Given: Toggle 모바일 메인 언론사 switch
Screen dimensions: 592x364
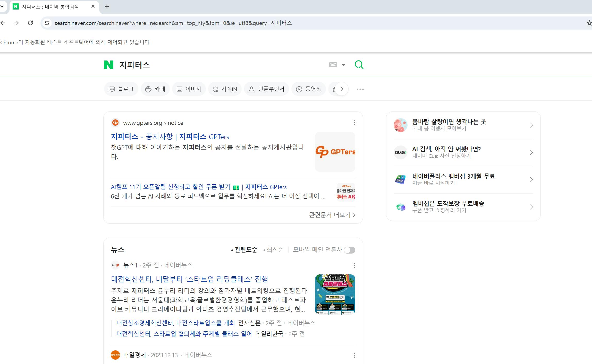Looking at the screenshot, I should click(349, 250).
